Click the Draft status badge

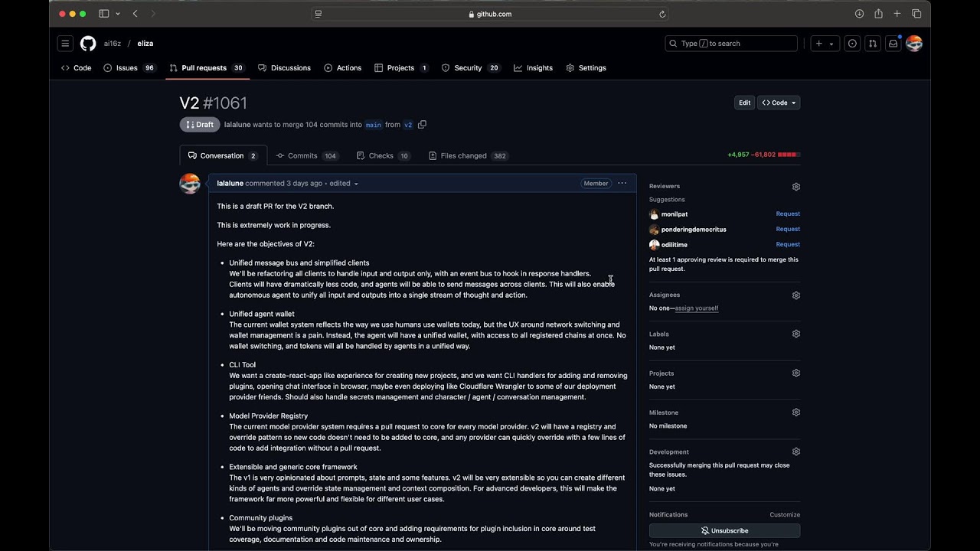200,125
